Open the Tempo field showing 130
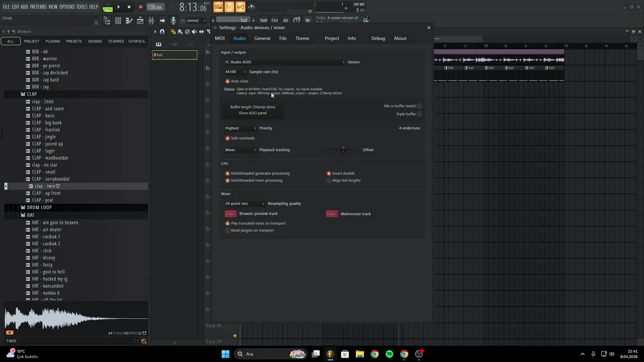 (155, 7)
